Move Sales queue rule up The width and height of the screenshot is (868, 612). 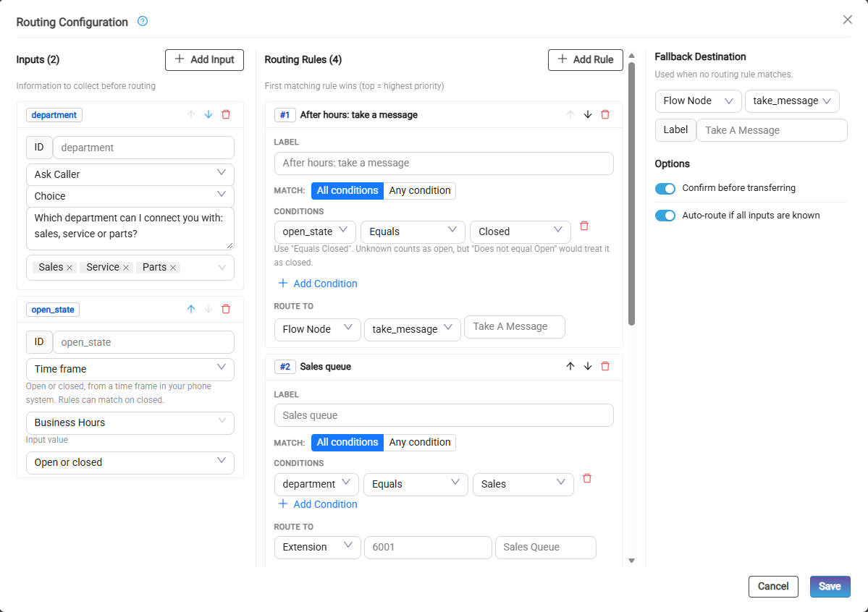570,366
